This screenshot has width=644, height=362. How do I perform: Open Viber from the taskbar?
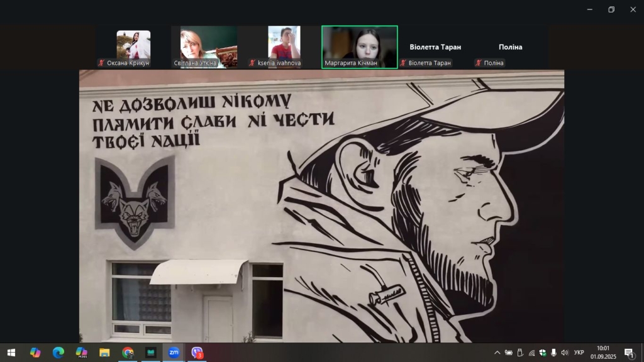[197, 353]
